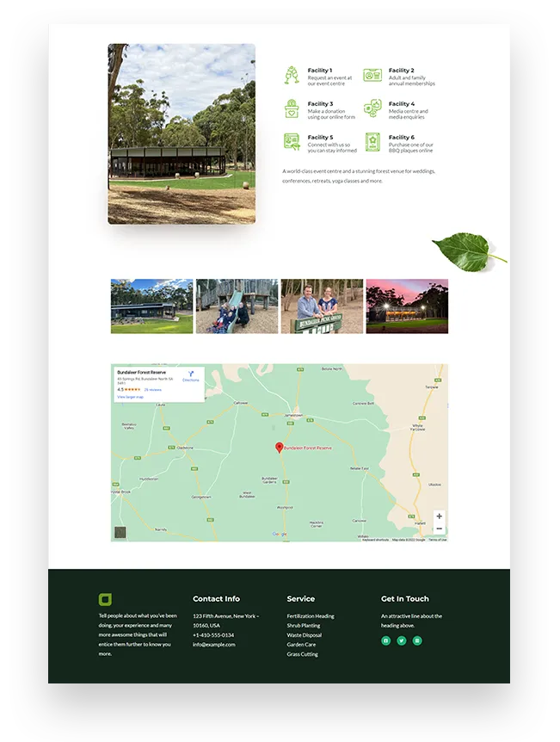Image resolution: width=560 pixels, height=742 pixels.
Task: Click the 'Bundaleer Forest Reserve' title on map card
Action: point(141,373)
